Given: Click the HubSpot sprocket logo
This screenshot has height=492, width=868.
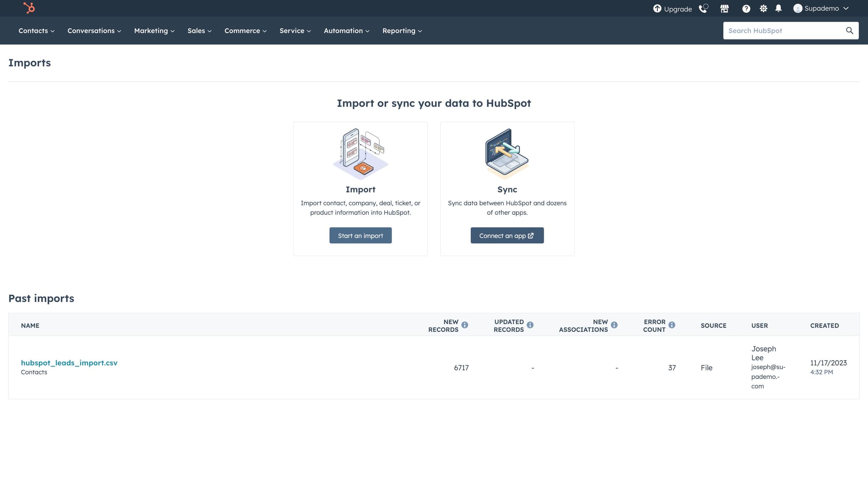Looking at the screenshot, I should coord(29,8).
